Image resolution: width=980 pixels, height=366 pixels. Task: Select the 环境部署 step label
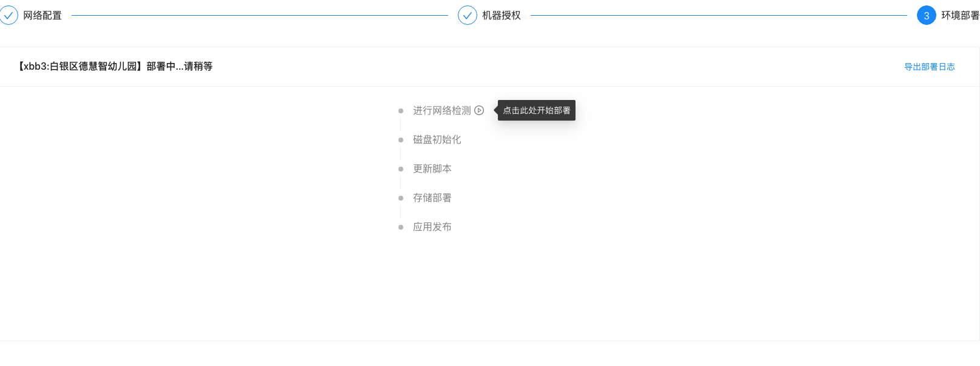(x=960, y=15)
